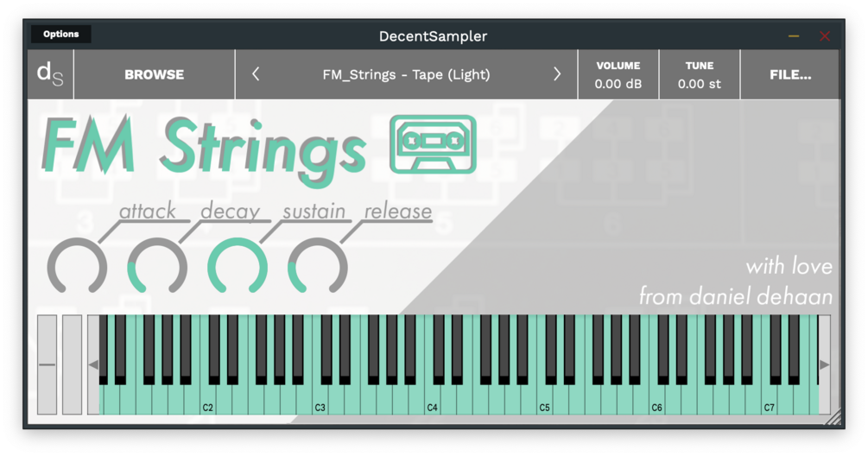Go to next preset with right chevron
The width and height of the screenshot is (868, 456).
[557, 74]
